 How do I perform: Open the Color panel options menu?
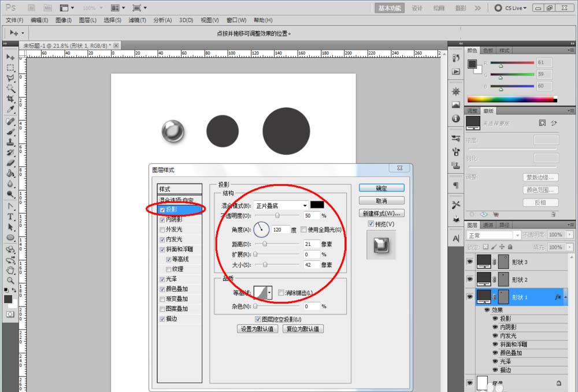570,50
